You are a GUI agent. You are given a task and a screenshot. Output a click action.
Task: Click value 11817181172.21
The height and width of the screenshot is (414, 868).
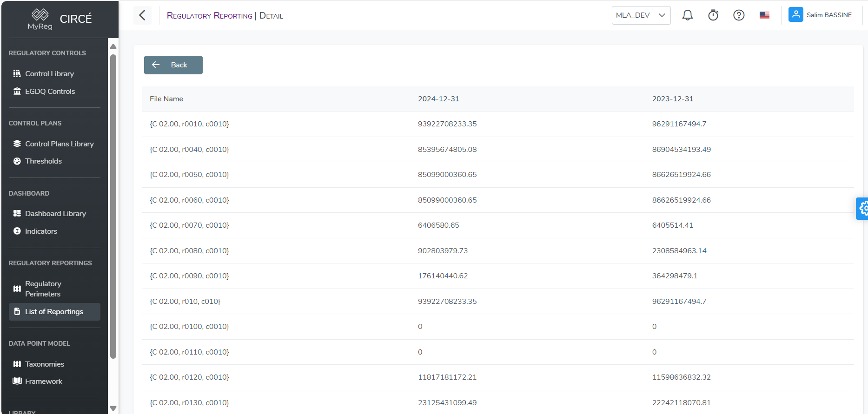(447, 377)
